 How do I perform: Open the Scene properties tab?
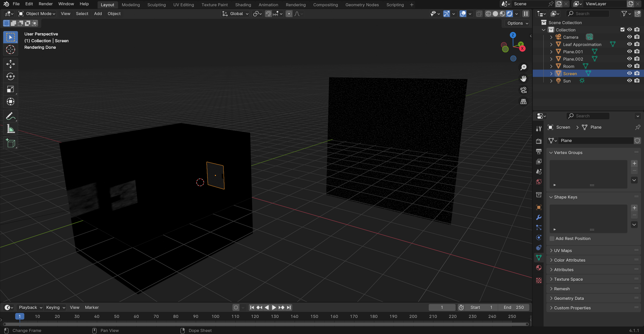click(x=539, y=172)
